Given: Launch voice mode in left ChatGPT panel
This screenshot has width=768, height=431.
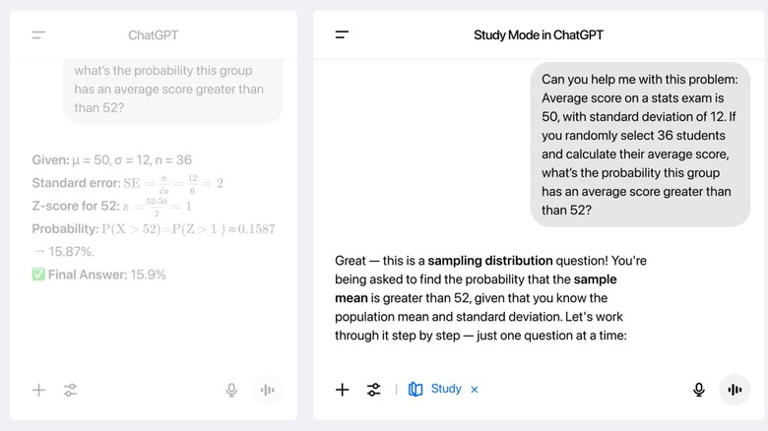Looking at the screenshot, I should coord(267,390).
